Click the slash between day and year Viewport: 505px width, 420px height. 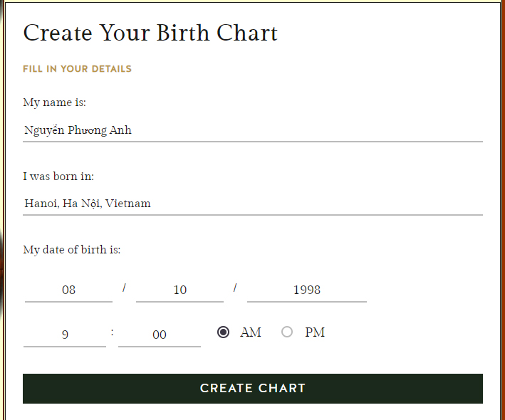235,288
